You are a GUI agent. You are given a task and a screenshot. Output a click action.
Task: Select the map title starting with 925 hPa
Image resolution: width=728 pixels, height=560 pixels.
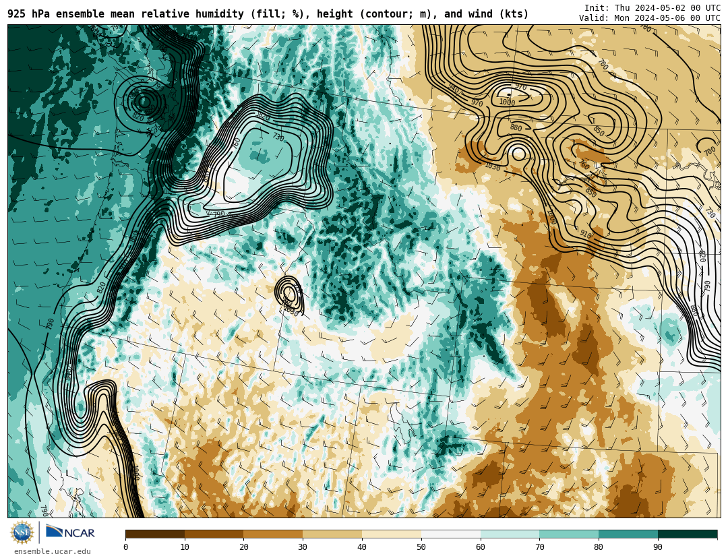(268, 14)
